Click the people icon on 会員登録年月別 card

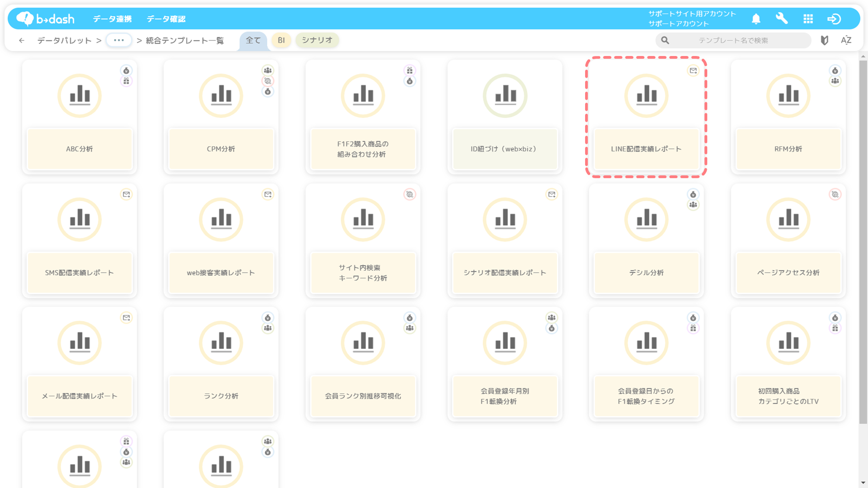click(552, 317)
